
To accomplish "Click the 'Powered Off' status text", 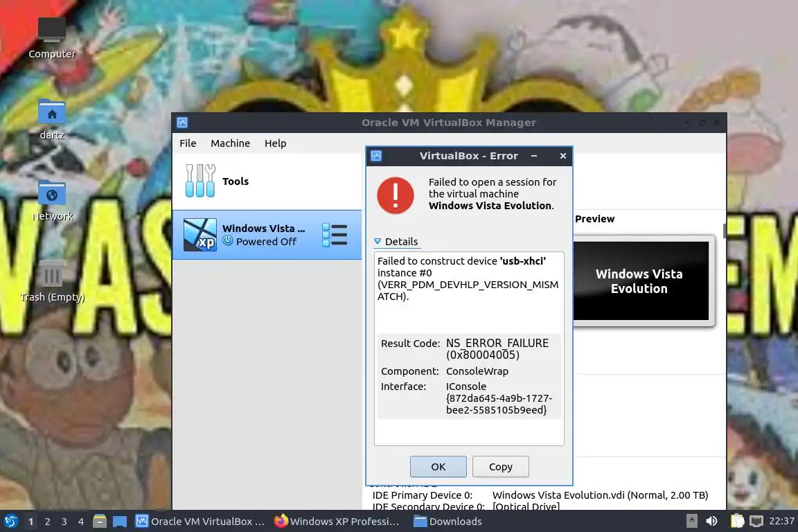I will [x=266, y=242].
